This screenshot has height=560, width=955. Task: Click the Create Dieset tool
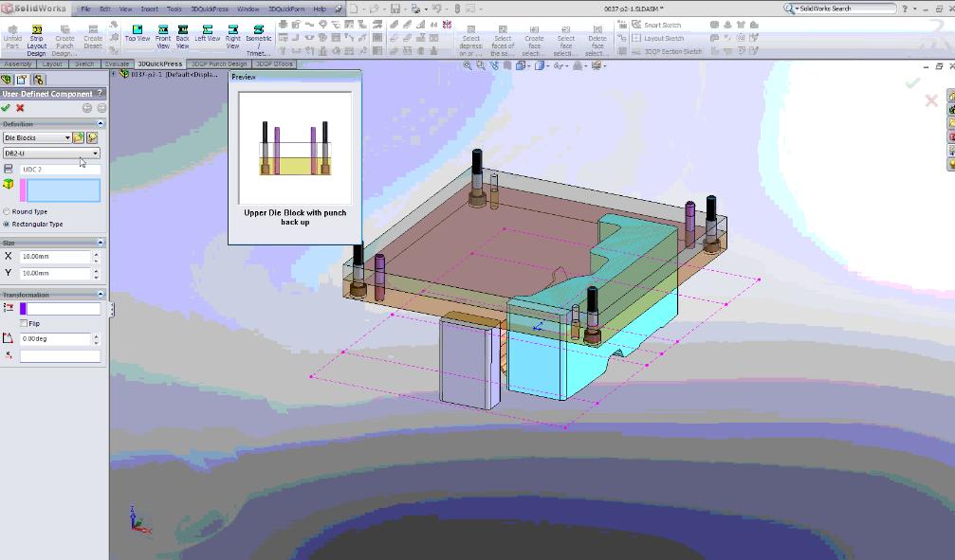(x=93, y=37)
